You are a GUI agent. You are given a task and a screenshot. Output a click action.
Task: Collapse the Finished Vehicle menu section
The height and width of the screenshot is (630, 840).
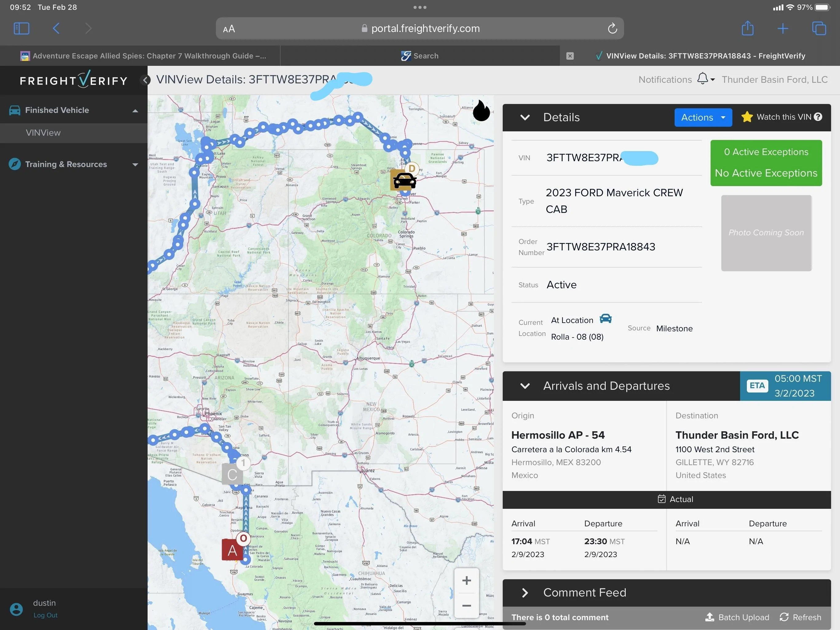pyautogui.click(x=135, y=110)
